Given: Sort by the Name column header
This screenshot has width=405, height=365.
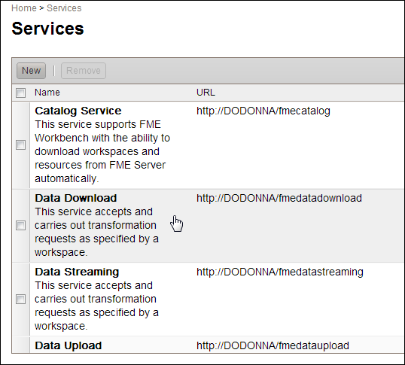Looking at the screenshot, I should pyautogui.click(x=47, y=92).
